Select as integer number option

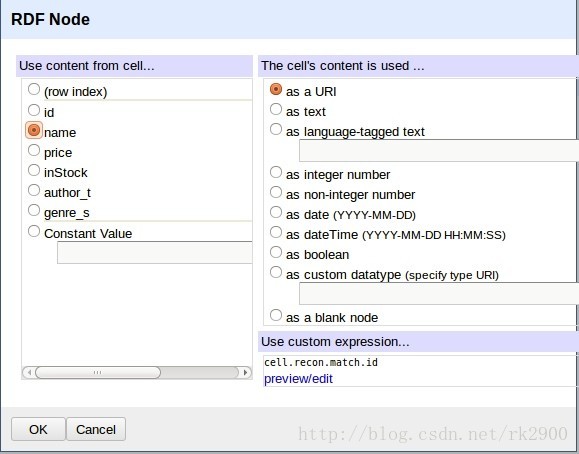[x=276, y=172]
